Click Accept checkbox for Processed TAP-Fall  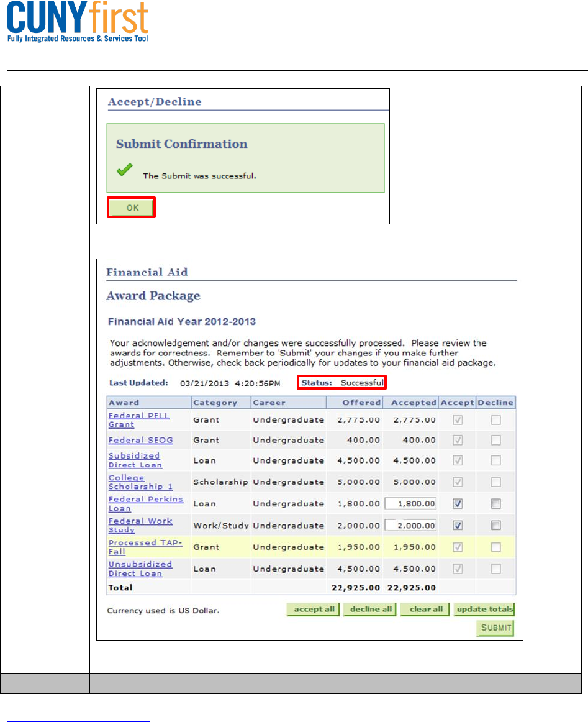pyautogui.click(x=458, y=547)
